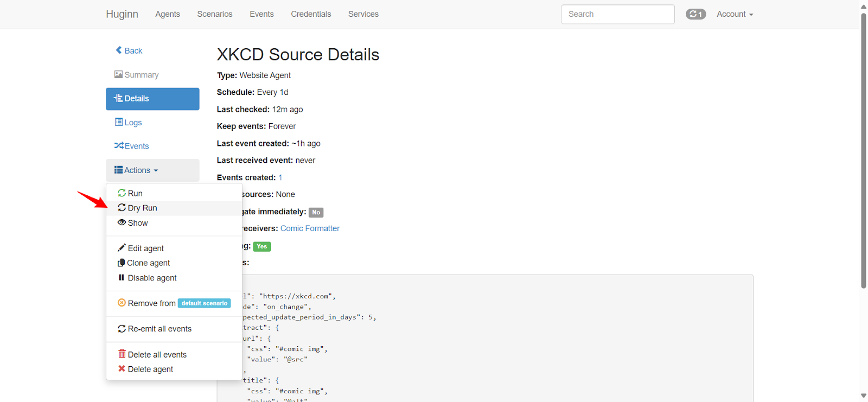Open Services in the top navigation
The width and height of the screenshot is (868, 402).
tap(363, 14)
